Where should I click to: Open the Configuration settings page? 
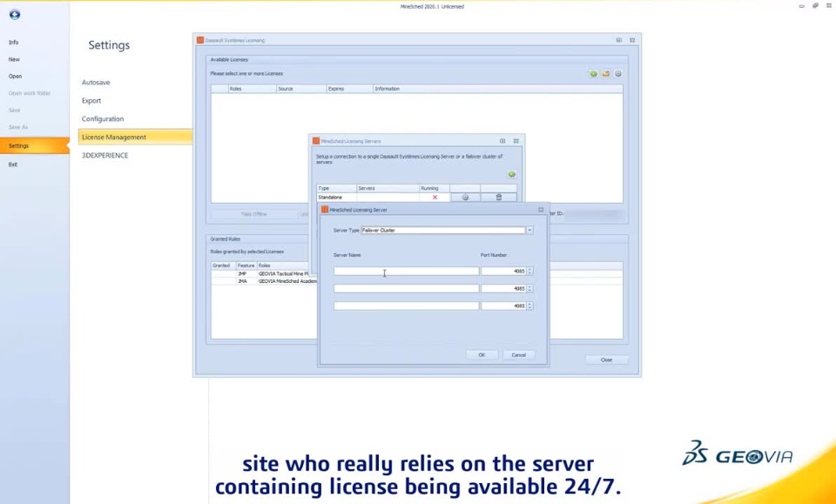point(103,118)
